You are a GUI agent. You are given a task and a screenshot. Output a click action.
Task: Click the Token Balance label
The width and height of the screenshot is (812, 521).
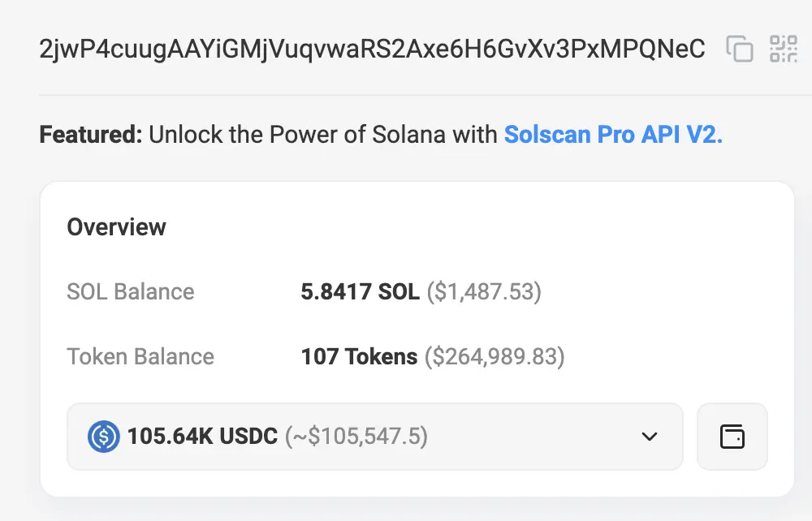[140, 356]
